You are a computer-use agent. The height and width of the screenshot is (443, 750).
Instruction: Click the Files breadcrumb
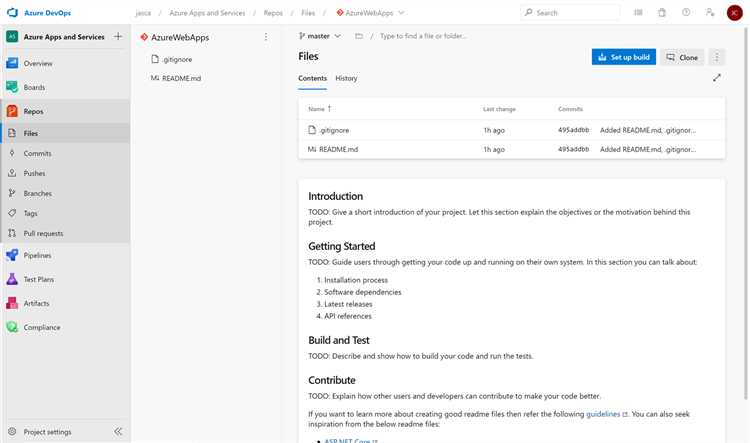click(x=308, y=13)
